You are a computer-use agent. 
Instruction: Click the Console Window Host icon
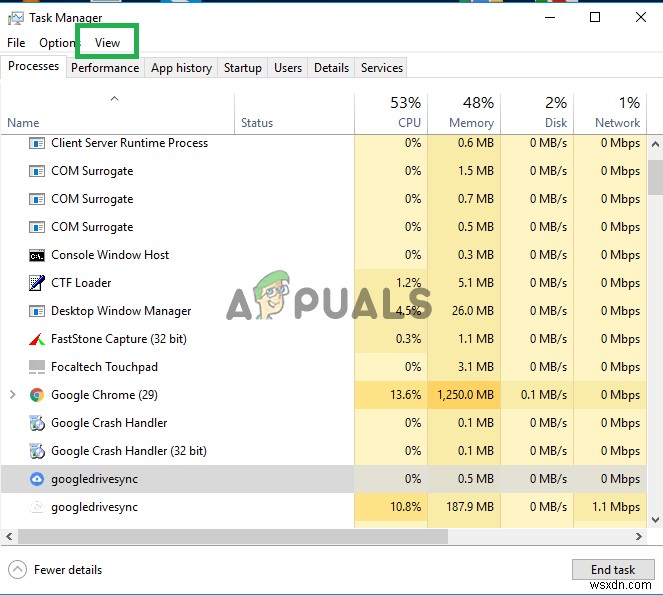[37, 255]
